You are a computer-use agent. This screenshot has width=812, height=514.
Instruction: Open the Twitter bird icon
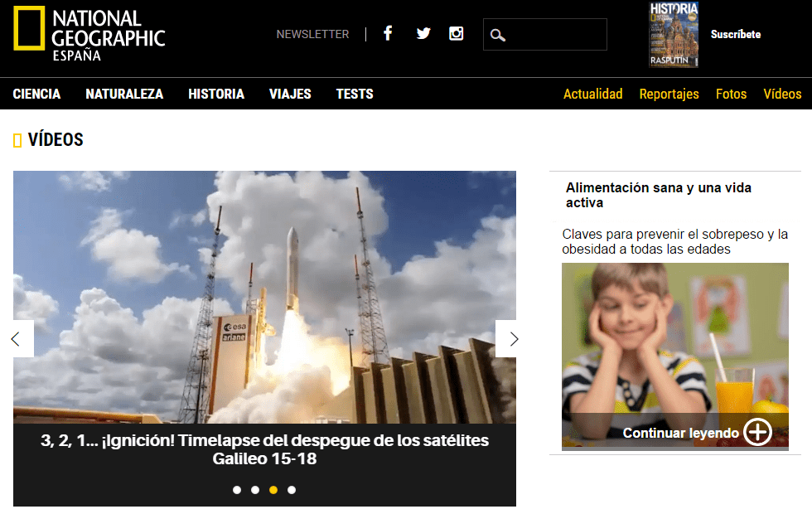(x=423, y=34)
